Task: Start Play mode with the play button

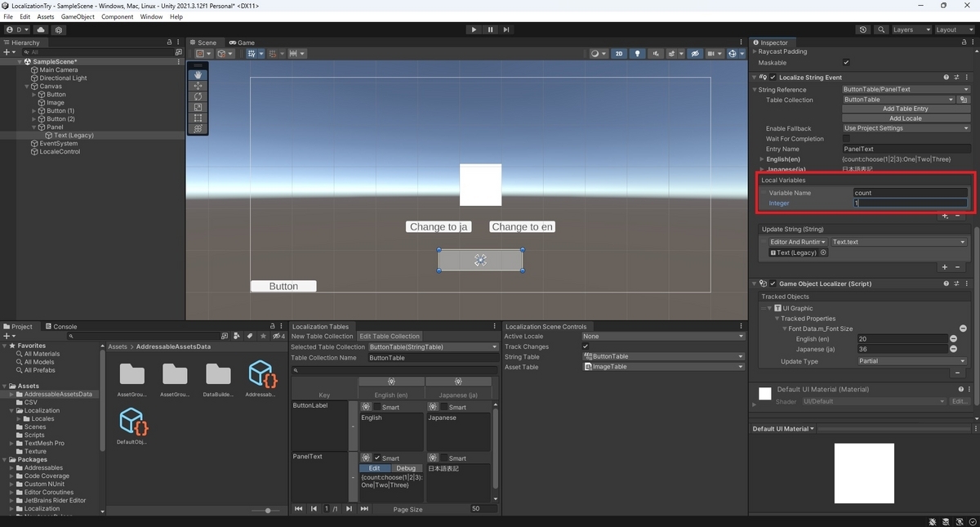Action: pyautogui.click(x=474, y=29)
